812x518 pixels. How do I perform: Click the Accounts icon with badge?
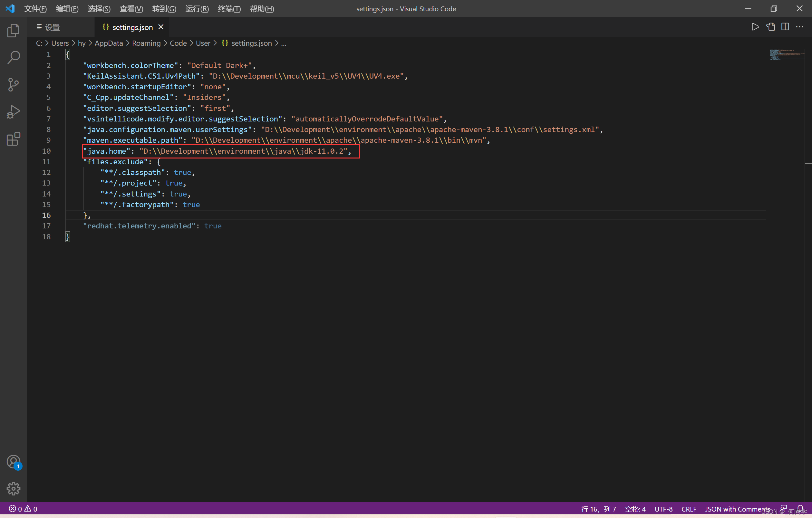(x=14, y=462)
